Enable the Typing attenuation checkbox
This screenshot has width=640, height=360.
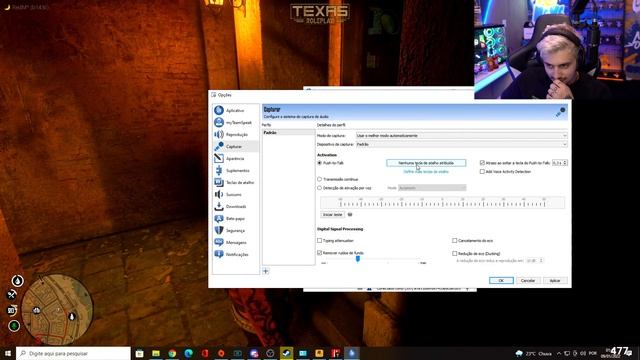tap(320, 241)
